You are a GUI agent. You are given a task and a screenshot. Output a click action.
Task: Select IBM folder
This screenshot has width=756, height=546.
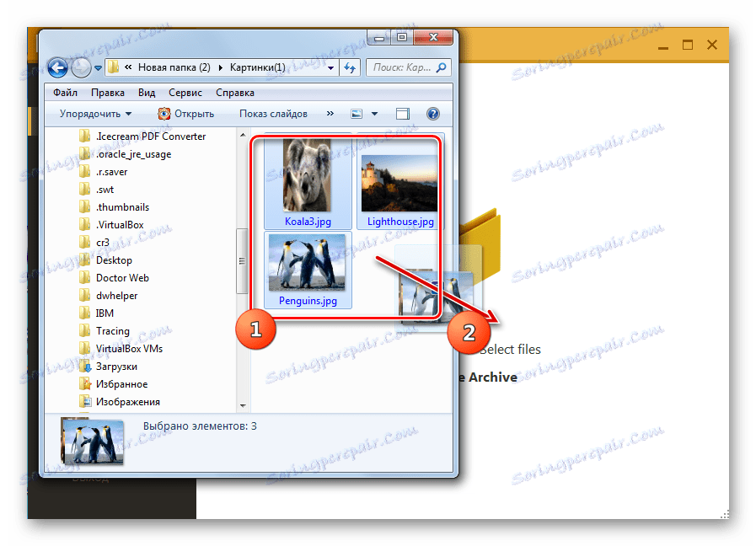[105, 313]
